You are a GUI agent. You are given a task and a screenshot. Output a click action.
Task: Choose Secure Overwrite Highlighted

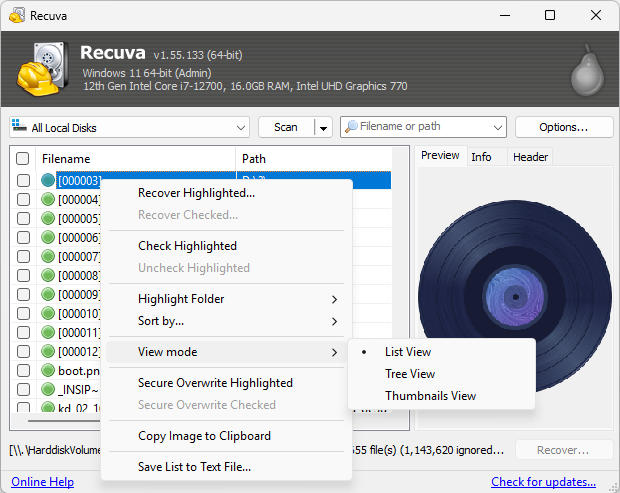click(x=225, y=383)
